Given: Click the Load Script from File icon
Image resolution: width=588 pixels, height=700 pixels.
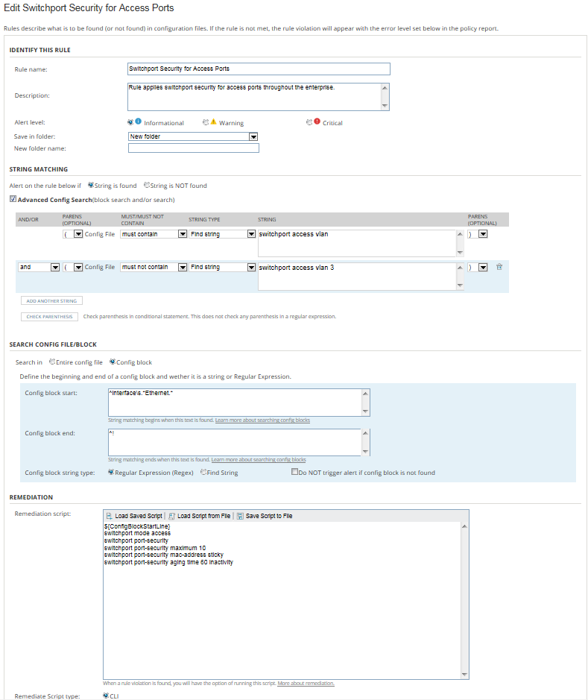Looking at the screenshot, I should (x=171, y=516).
